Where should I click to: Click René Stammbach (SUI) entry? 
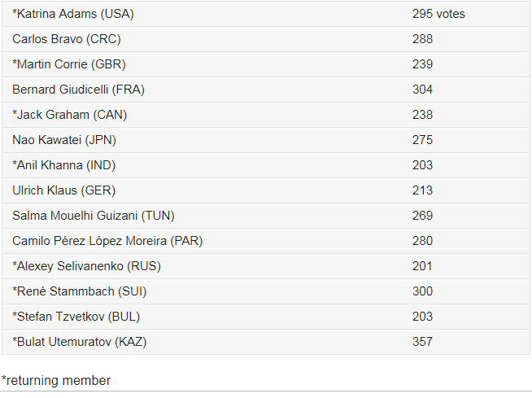(80, 291)
